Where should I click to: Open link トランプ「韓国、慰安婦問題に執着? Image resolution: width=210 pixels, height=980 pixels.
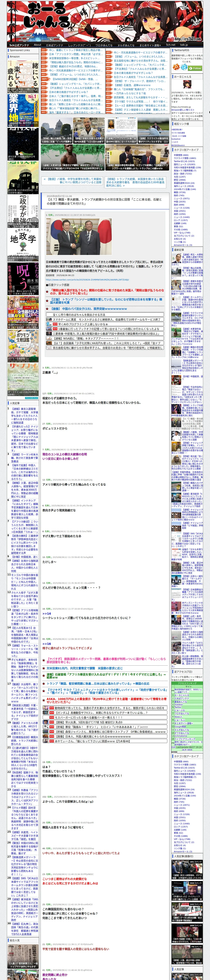98,684
